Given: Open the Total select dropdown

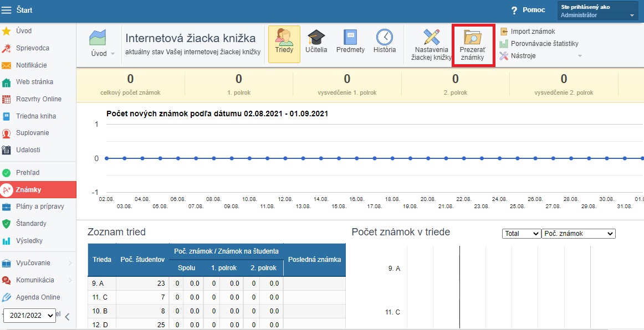Looking at the screenshot, I should [521, 234].
